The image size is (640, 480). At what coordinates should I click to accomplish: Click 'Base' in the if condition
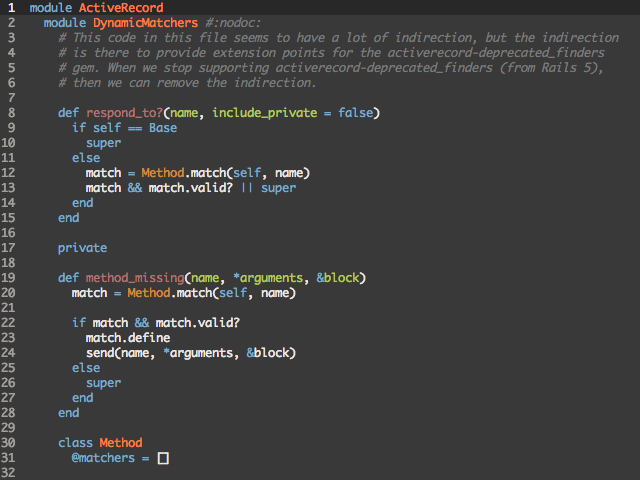point(163,128)
